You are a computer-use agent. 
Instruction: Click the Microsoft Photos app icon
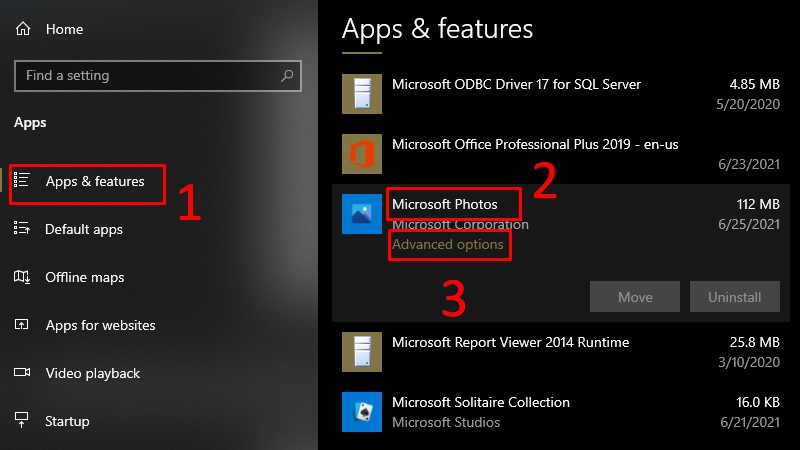362,214
